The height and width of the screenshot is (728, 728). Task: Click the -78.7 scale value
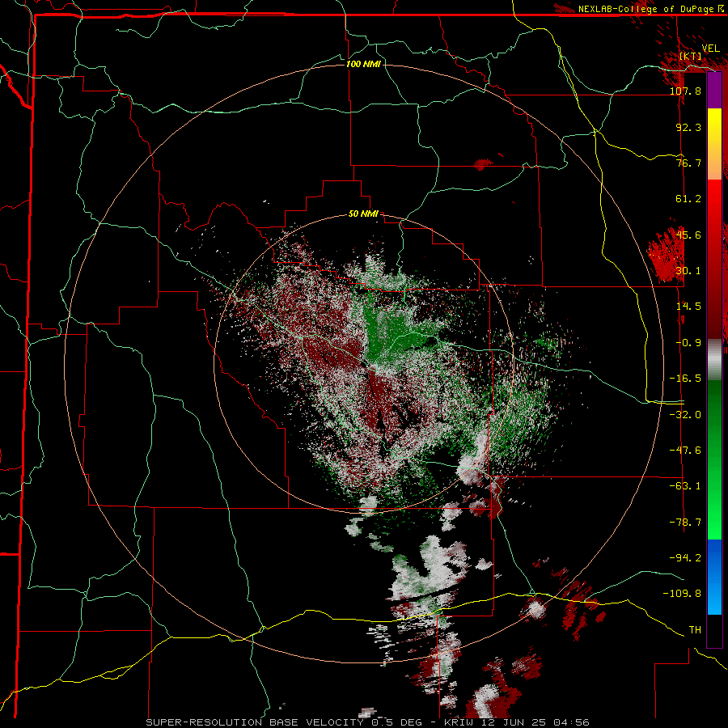click(x=685, y=523)
